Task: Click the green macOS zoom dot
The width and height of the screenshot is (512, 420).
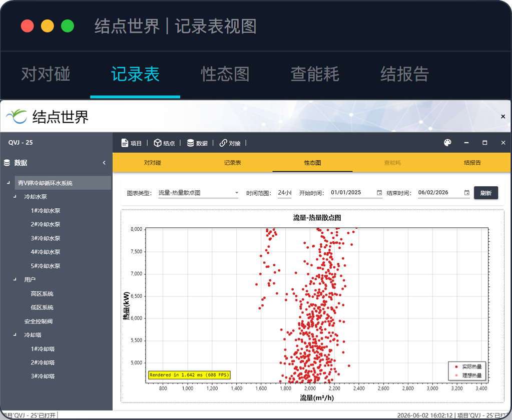Action: click(x=68, y=26)
